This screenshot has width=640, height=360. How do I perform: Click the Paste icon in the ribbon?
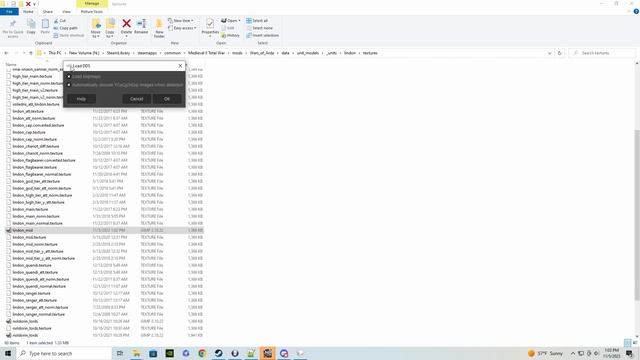click(x=45, y=24)
